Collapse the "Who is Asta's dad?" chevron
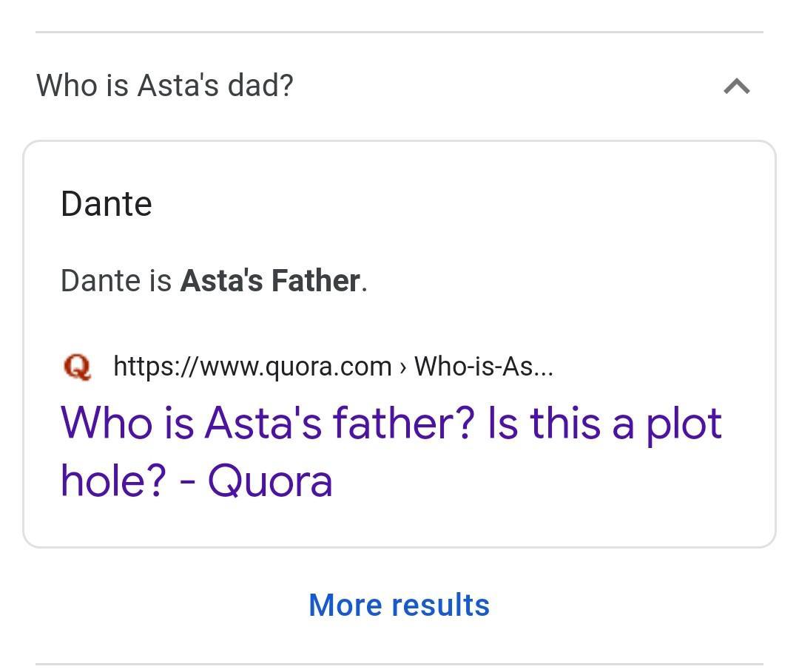Image resolution: width=799 pixels, height=672 pixels. [x=736, y=86]
